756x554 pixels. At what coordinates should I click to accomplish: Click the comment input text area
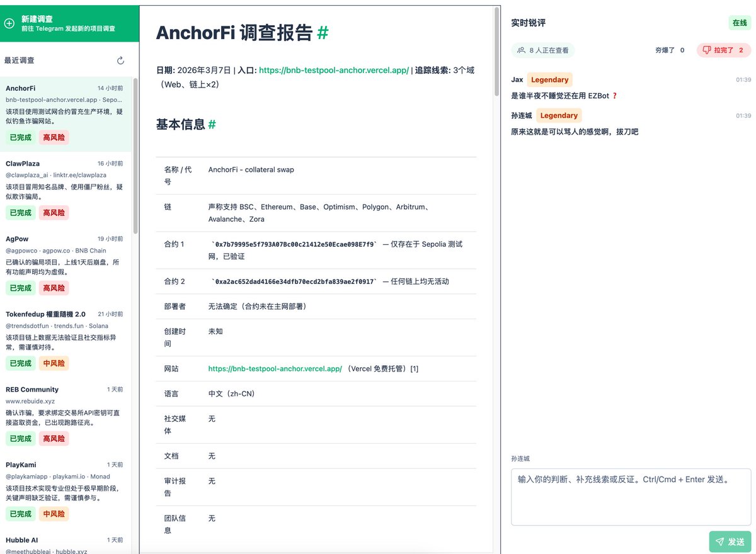pyautogui.click(x=631, y=497)
